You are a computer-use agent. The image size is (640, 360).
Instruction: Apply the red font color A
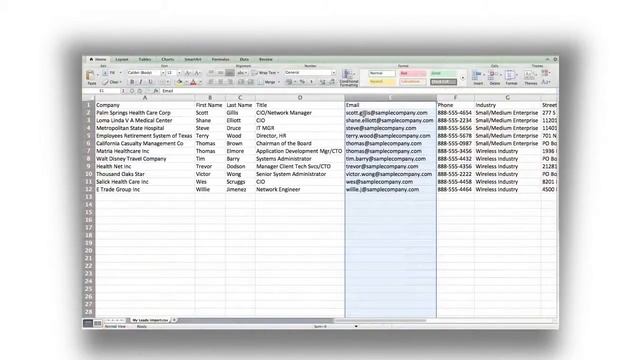pos(193,82)
